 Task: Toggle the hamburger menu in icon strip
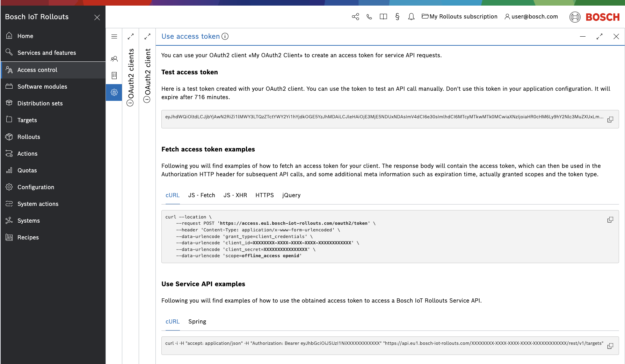point(114,36)
